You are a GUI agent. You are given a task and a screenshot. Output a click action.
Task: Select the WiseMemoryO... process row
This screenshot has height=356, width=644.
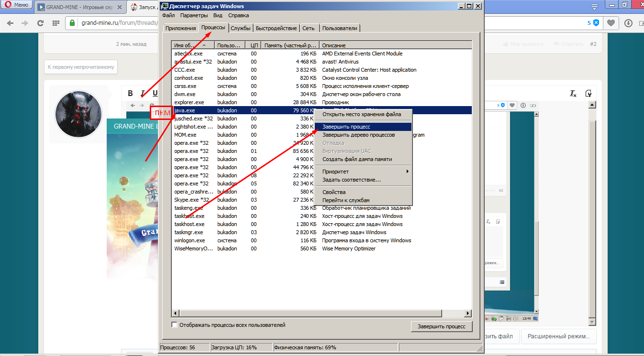click(x=322, y=248)
